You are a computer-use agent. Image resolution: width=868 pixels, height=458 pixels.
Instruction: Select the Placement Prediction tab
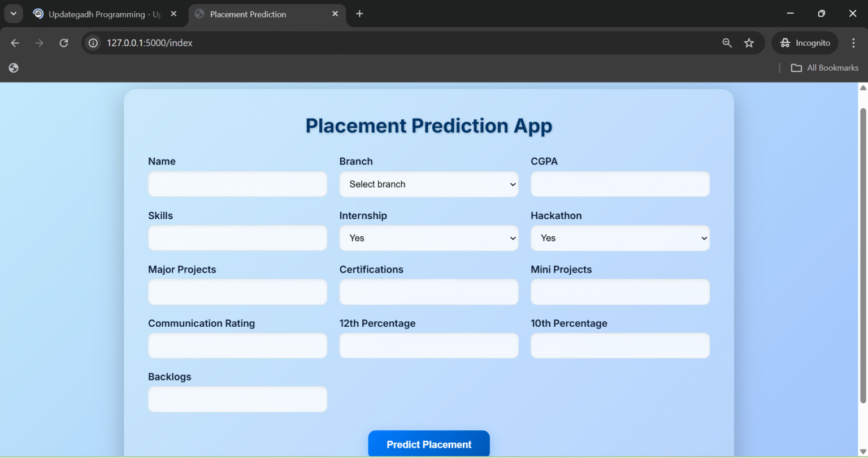(x=249, y=14)
